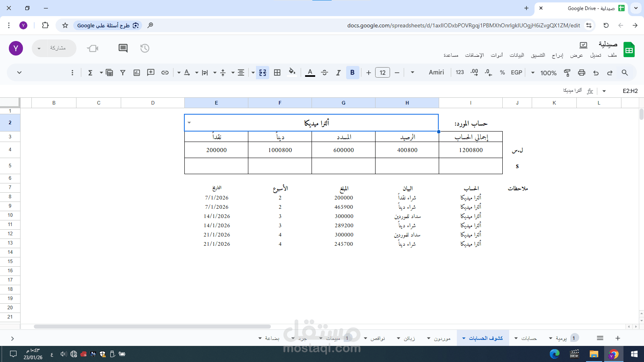The width and height of the screenshot is (644, 362).
Task: Open text direction wrapping options
Action: click(204, 73)
